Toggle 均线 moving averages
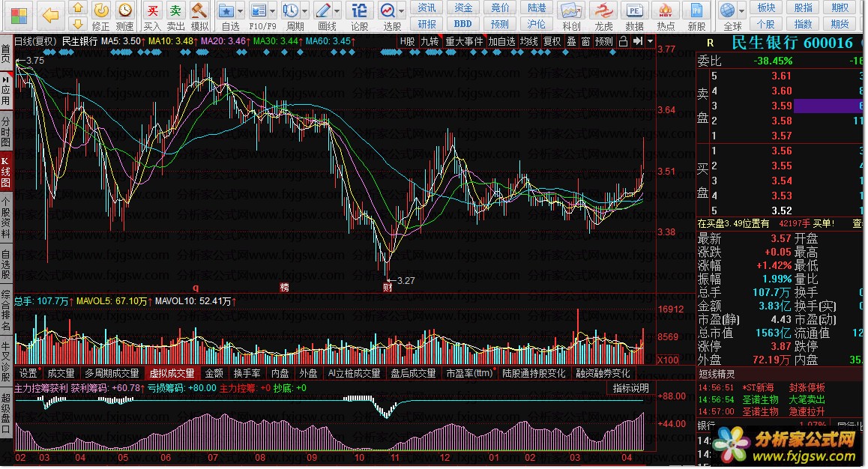The width and height of the screenshot is (868, 469). [529, 41]
